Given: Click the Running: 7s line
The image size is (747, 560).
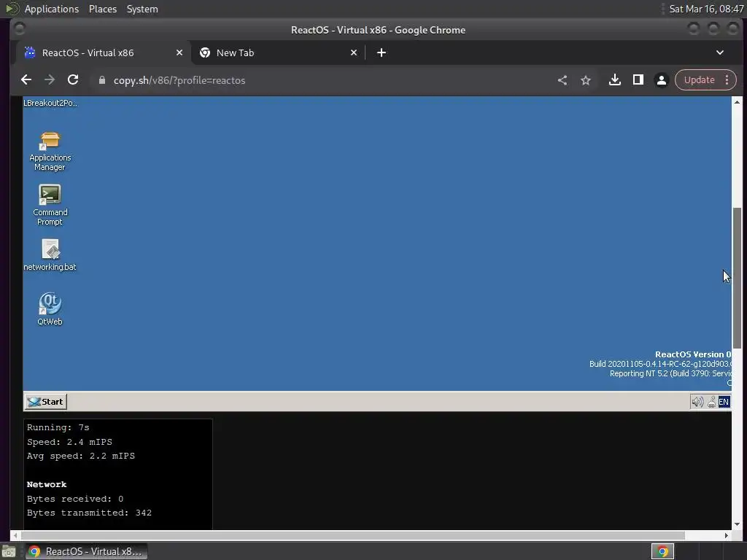Looking at the screenshot, I should pyautogui.click(x=58, y=427).
